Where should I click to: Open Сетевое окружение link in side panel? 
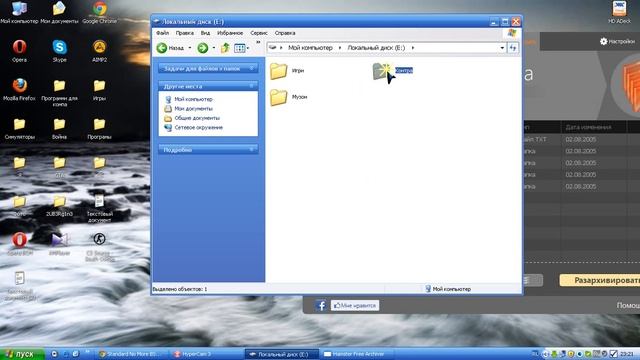(x=198, y=127)
